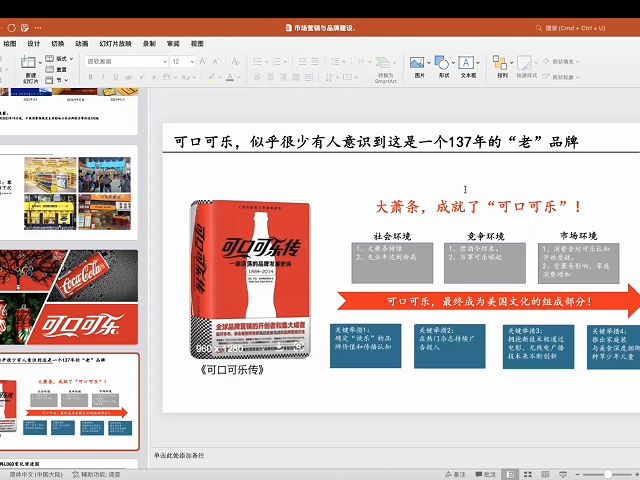Open the Animations (动画) ribbon tab
The height and width of the screenshot is (480, 640).
(81, 44)
